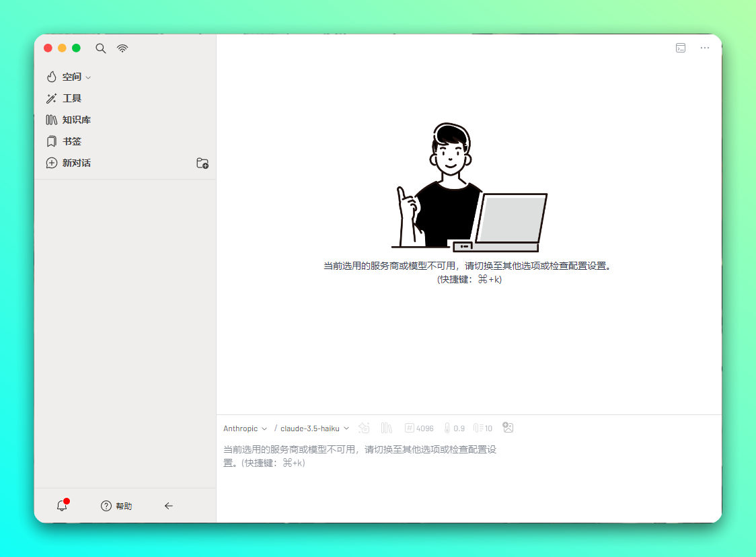This screenshot has width=756, height=557.
Task: Click the empty-state person-with-laptop illustration
Action: 469,188
